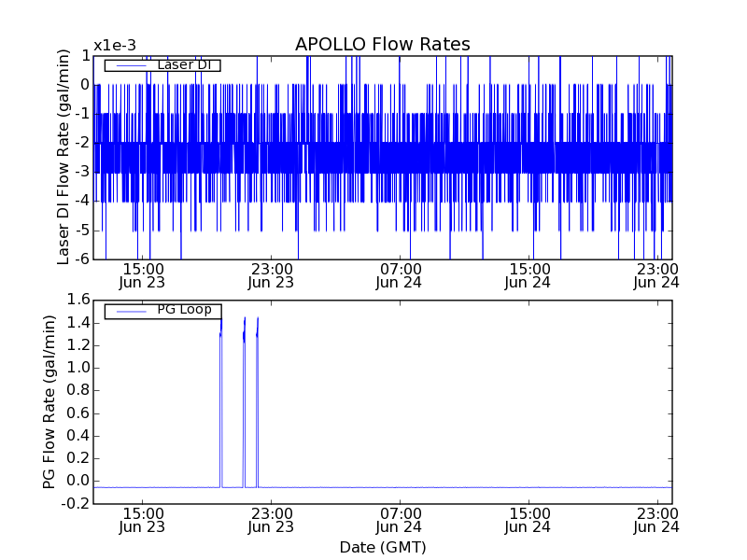Click the 1.6 tick on PG y-axis

(77, 300)
